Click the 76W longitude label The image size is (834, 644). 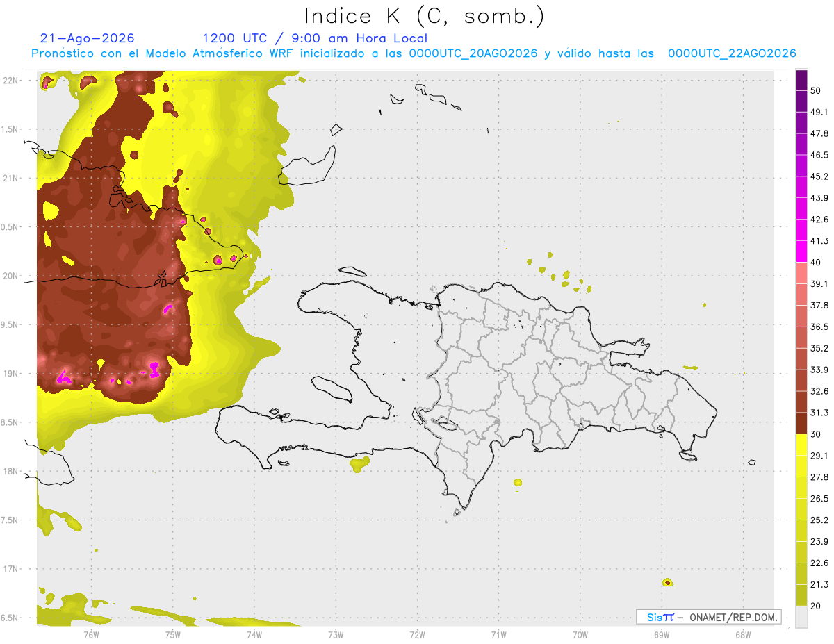[91, 634]
